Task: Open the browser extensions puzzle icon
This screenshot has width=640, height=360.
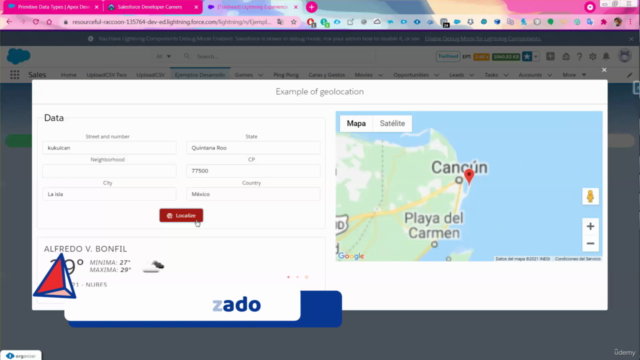Action: 603,22
